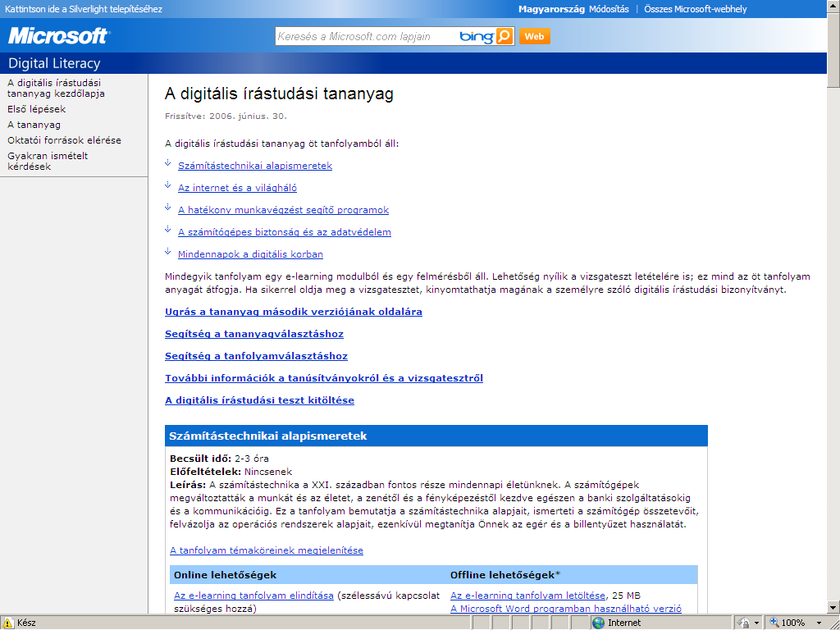
Task: Click the vertical scrollbar up arrow
Action: 833,5
